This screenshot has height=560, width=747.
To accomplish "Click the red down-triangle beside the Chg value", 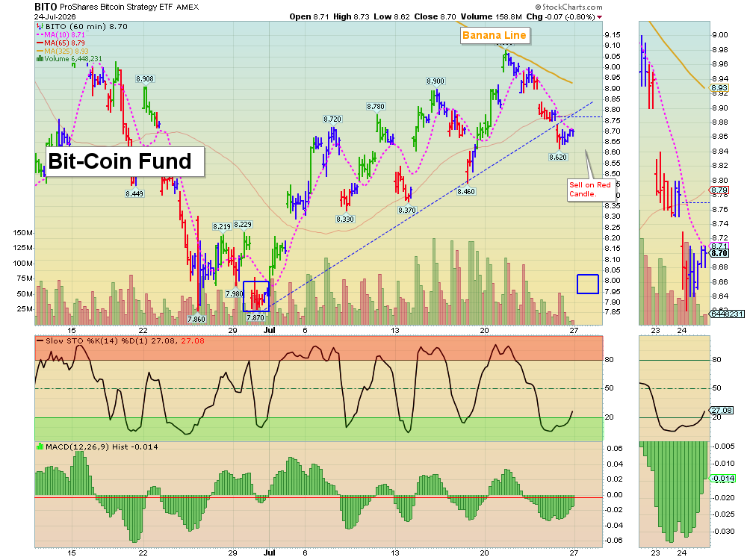I will click(x=599, y=17).
